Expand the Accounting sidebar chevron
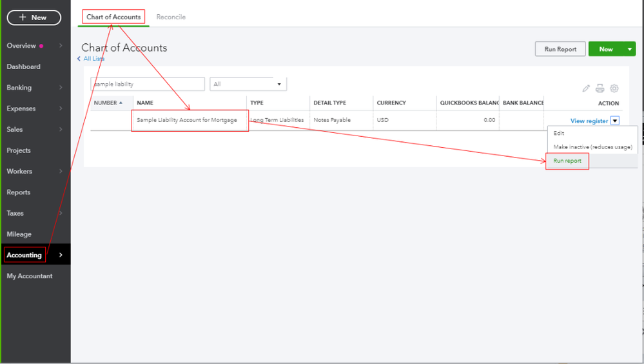The width and height of the screenshot is (644, 364). point(61,255)
